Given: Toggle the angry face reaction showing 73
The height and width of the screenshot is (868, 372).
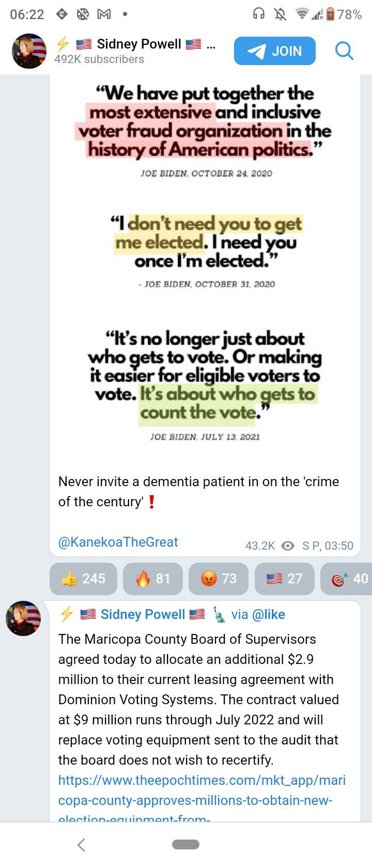Looking at the screenshot, I should (219, 579).
